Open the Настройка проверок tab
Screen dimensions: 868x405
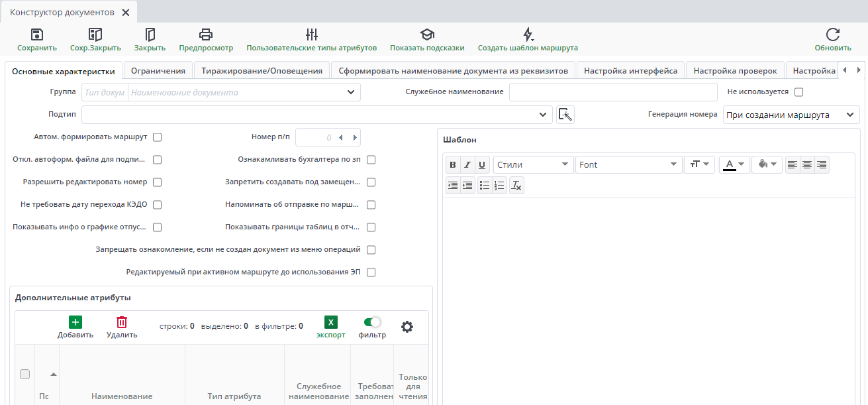736,71
